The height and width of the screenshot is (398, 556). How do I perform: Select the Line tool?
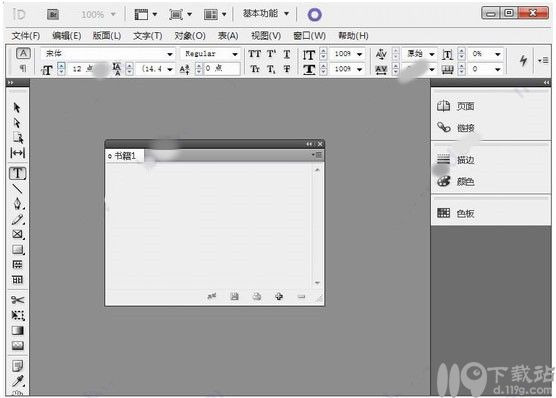17,189
